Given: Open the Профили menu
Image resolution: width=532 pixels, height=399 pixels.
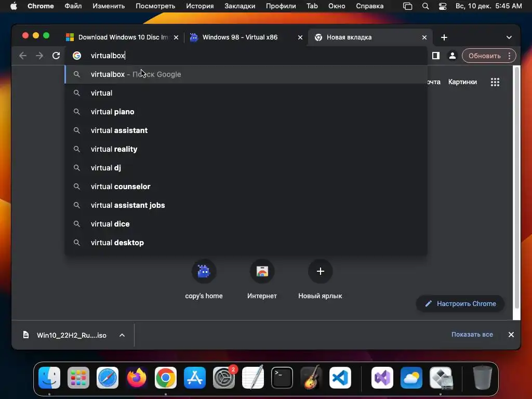Looking at the screenshot, I should coord(281,6).
